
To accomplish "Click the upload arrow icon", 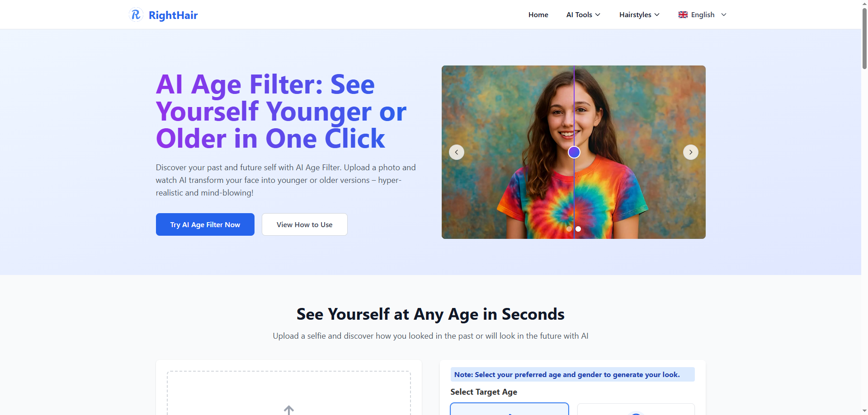I will 289,410.
